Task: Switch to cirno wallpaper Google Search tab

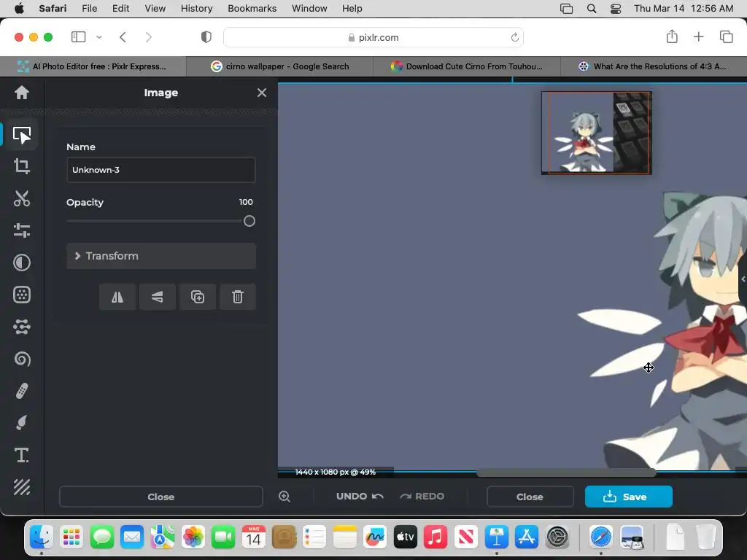Action: [279, 66]
